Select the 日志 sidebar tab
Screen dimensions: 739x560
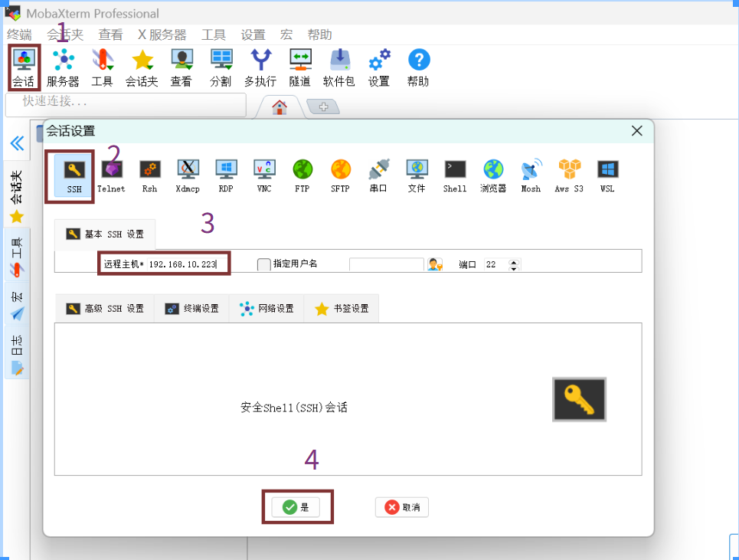tap(17, 352)
